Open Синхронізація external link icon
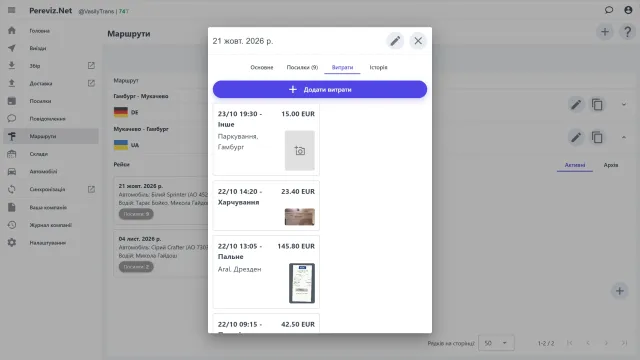 91,189
